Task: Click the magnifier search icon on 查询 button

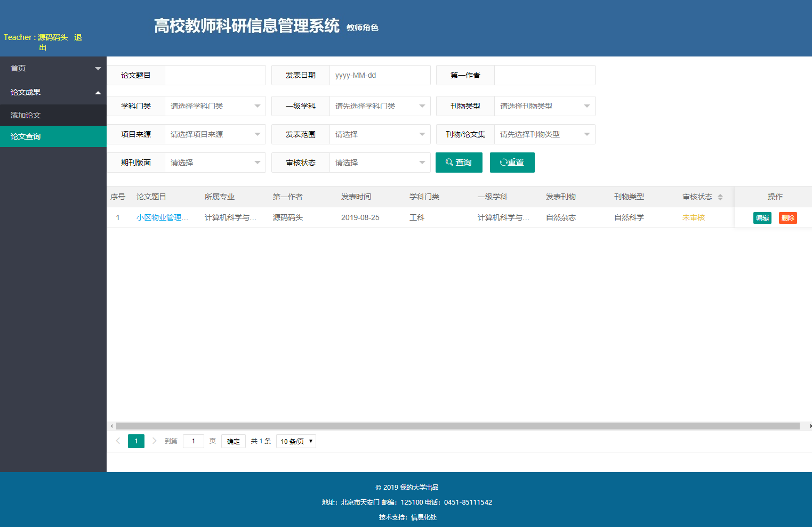Action: pyautogui.click(x=449, y=163)
